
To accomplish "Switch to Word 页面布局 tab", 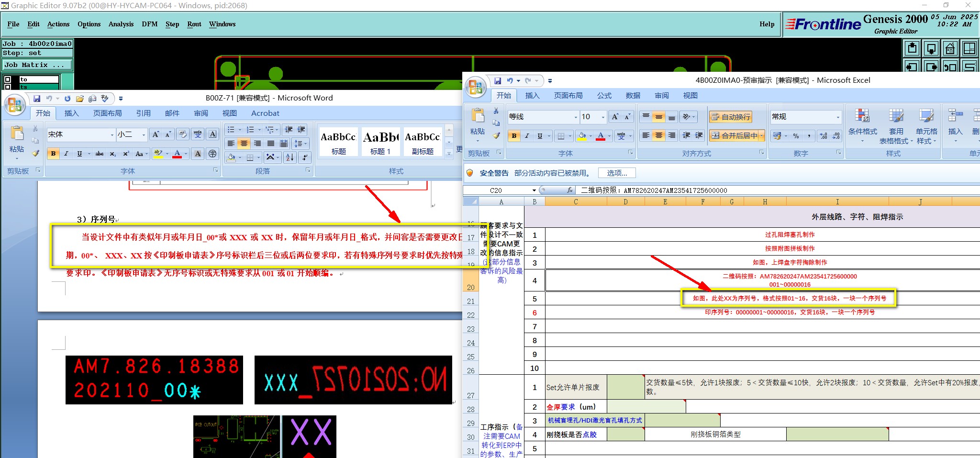I will (x=108, y=113).
